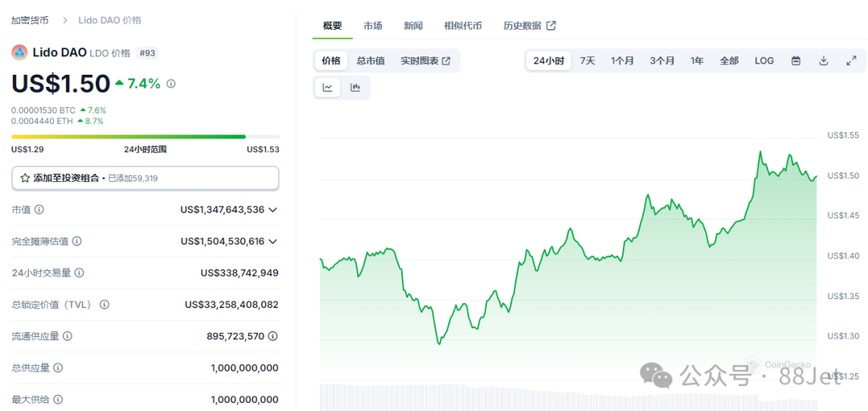This screenshot has height=411, width=868.
Task: Click the info icon beside 完全摊薄估值
Action: [x=77, y=241]
